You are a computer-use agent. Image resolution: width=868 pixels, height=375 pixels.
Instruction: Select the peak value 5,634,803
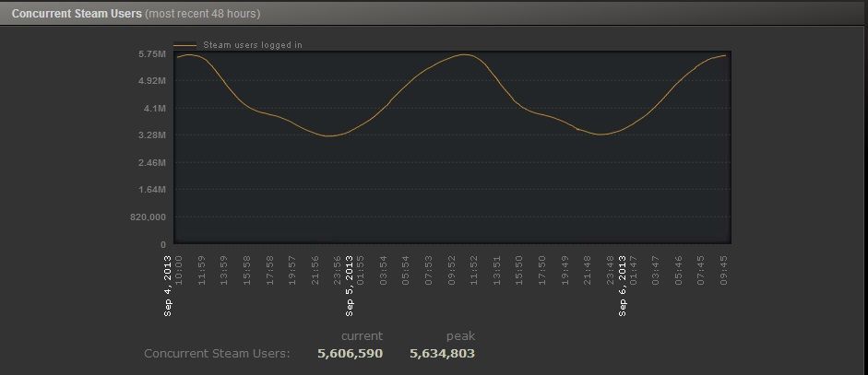point(443,354)
